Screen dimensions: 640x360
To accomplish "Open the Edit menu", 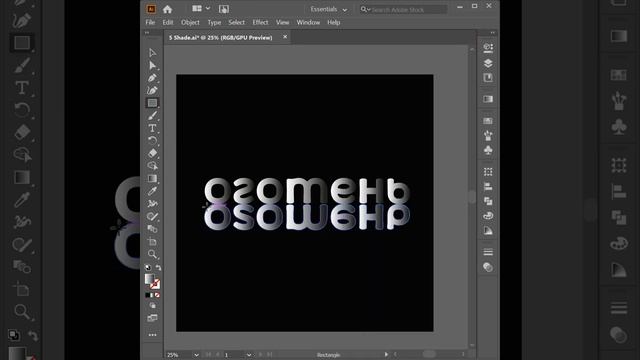I will point(168,22).
